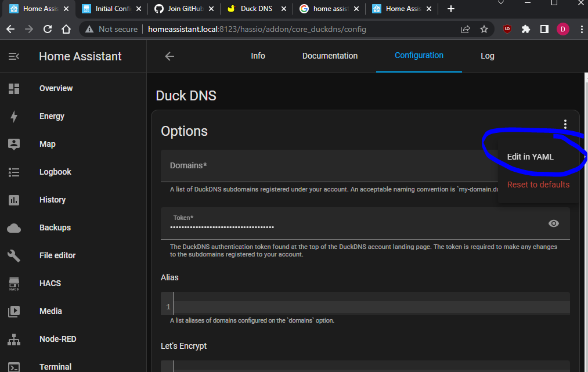Open the Options three-dot overflow menu
This screenshot has width=588, height=372.
(565, 124)
